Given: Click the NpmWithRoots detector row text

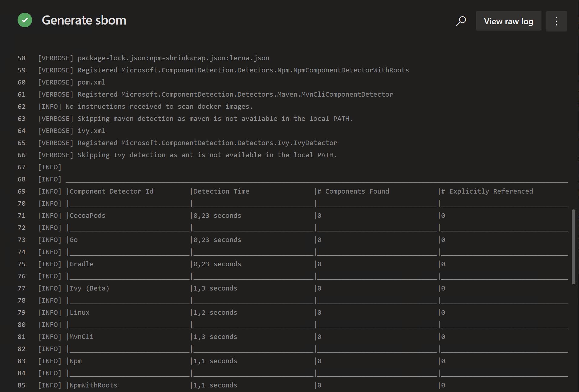Looking at the screenshot, I should click(93, 385).
